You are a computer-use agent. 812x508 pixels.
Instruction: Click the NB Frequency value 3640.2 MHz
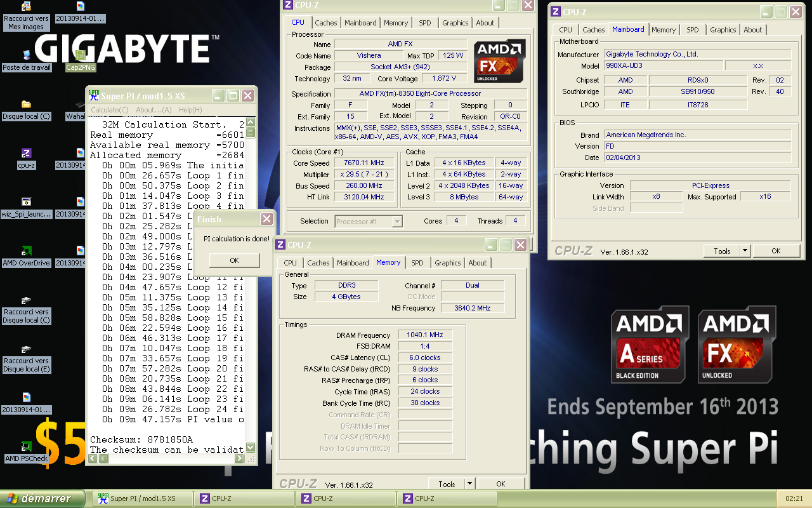tap(472, 308)
